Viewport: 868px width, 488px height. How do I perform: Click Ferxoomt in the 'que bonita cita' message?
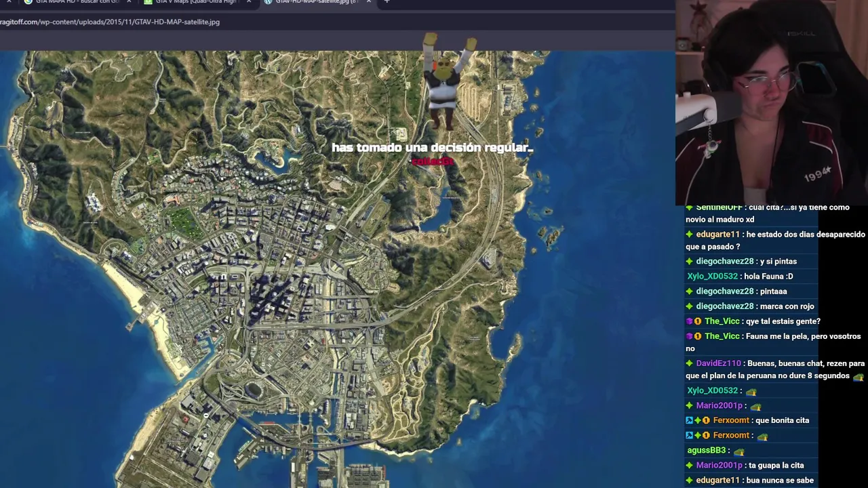(x=731, y=420)
